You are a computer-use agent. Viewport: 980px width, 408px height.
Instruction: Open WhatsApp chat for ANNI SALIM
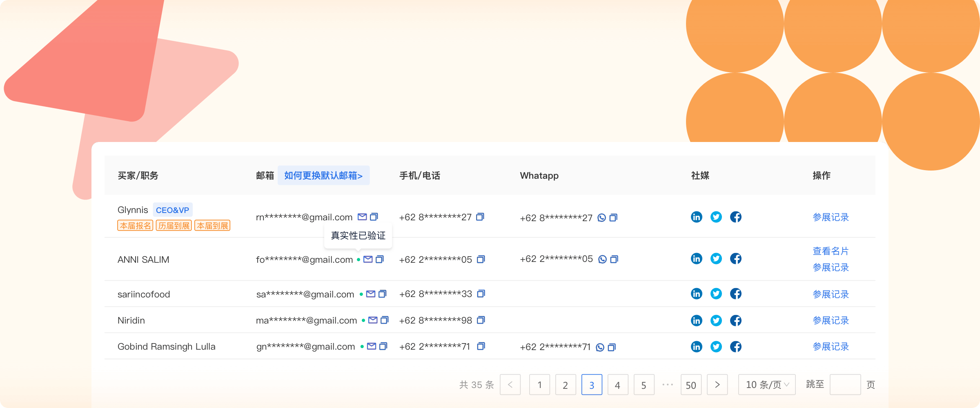pyautogui.click(x=602, y=259)
